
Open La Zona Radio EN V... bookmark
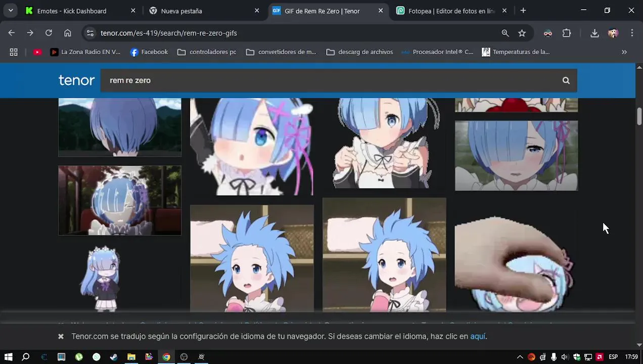85,52
